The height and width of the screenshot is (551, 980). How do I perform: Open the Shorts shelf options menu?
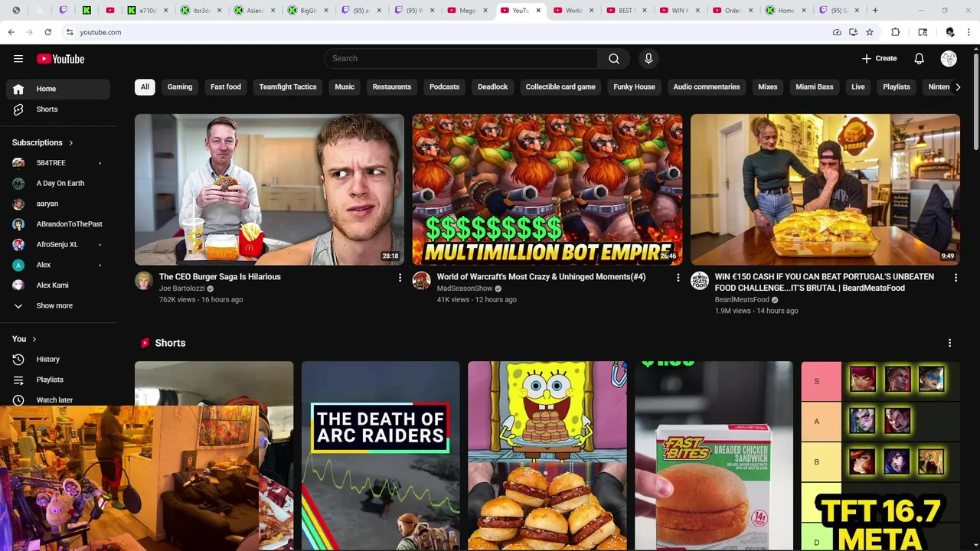(949, 343)
